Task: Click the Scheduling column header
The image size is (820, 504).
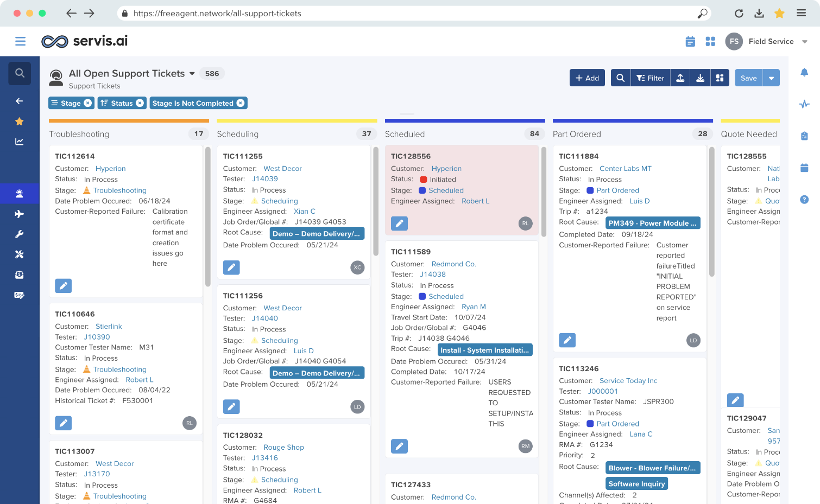Action: point(238,134)
